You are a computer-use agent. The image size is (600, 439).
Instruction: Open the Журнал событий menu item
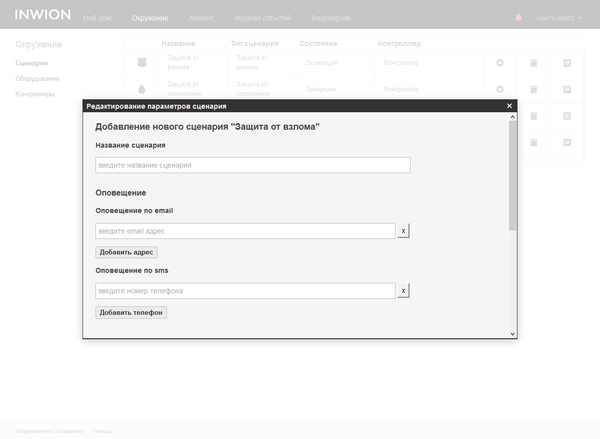click(x=263, y=18)
